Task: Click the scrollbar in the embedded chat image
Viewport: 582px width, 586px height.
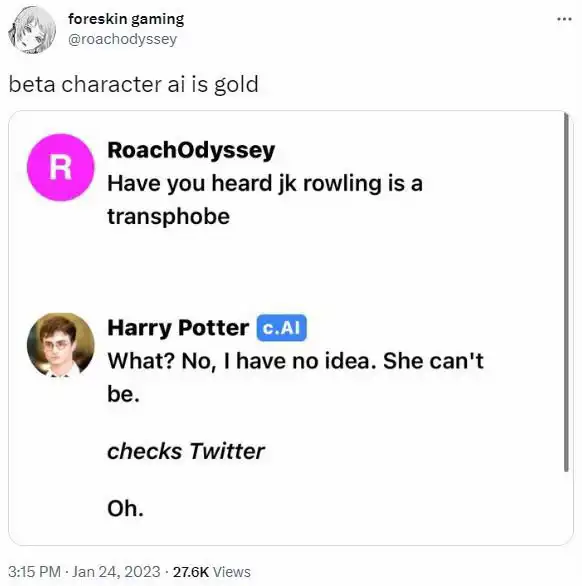Action: point(566,292)
